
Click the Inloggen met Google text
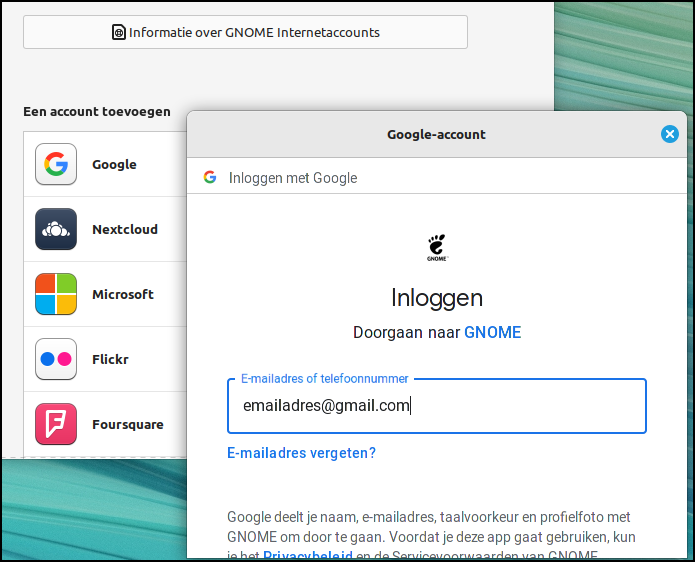pos(293,178)
